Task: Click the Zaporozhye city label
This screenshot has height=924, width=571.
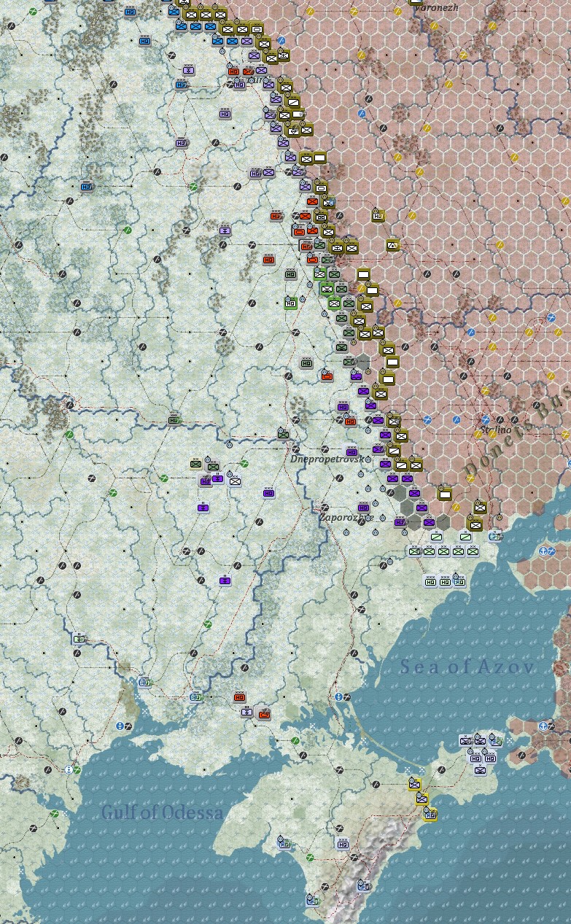Action: coord(346,517)
